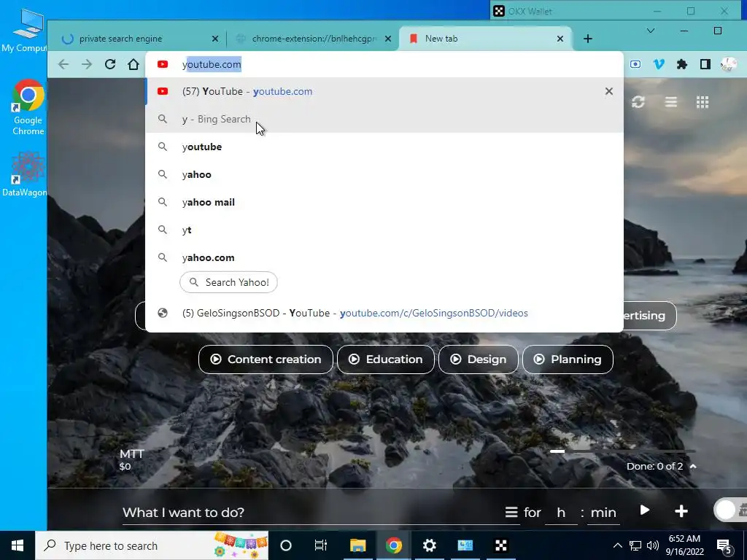Click the Search Yahoo! chip button

pyautogui.click(x=228, y=282)
